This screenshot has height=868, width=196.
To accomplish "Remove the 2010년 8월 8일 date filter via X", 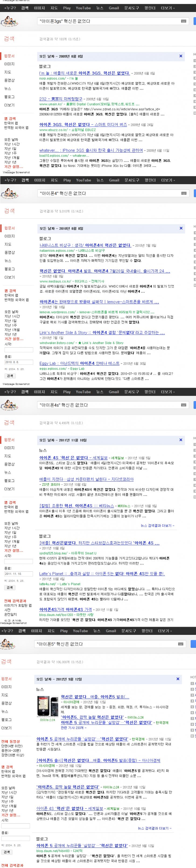I will click(181, 228).
